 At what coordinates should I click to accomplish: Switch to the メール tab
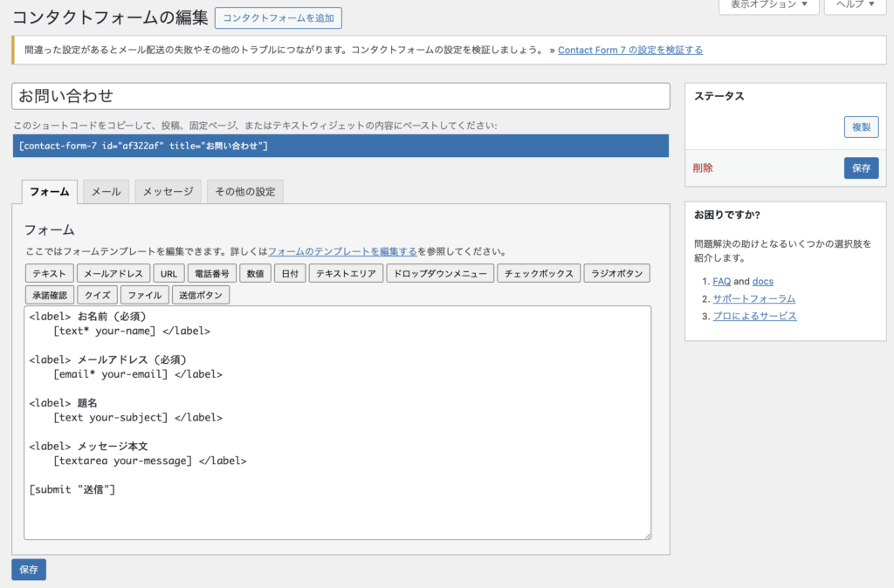point(107,192)
